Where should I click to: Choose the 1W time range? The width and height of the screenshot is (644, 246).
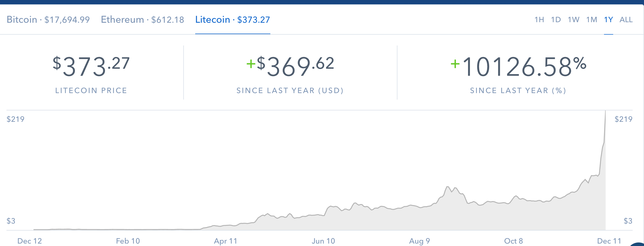(573, 20)
